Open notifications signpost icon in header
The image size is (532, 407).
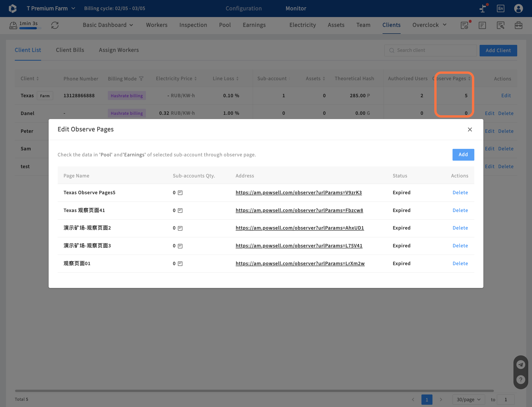(483, 8)
